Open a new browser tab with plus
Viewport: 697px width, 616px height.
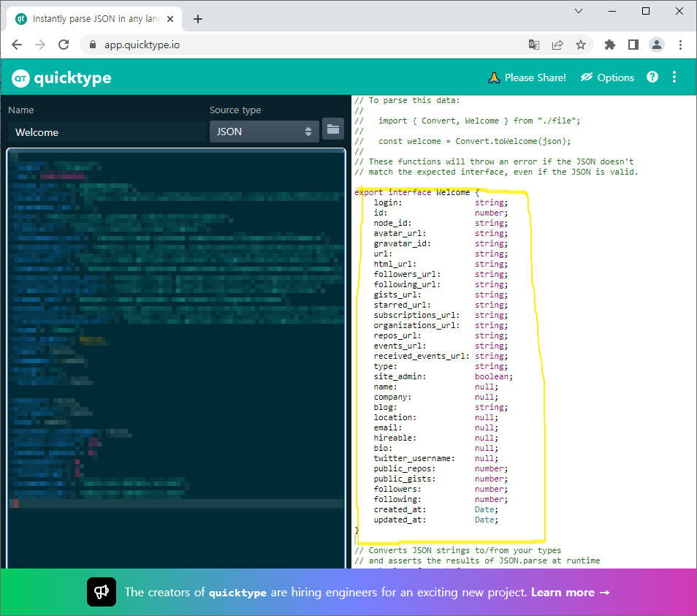198,19
